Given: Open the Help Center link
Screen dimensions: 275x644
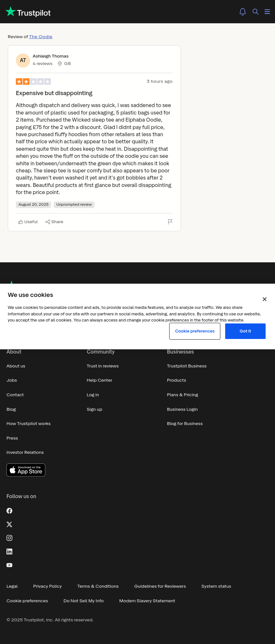Looking at the screenshot, I should click(100, 380).
